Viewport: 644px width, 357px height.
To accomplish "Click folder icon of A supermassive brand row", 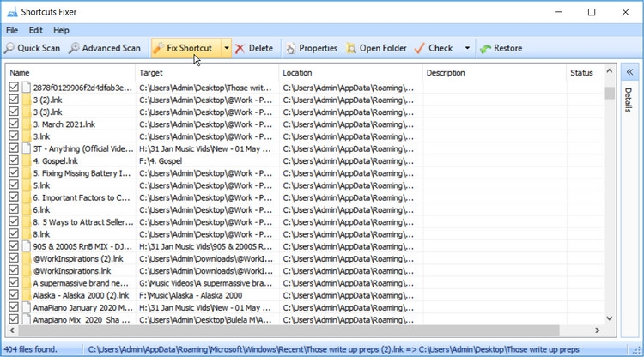I will (x=27, y=283).
